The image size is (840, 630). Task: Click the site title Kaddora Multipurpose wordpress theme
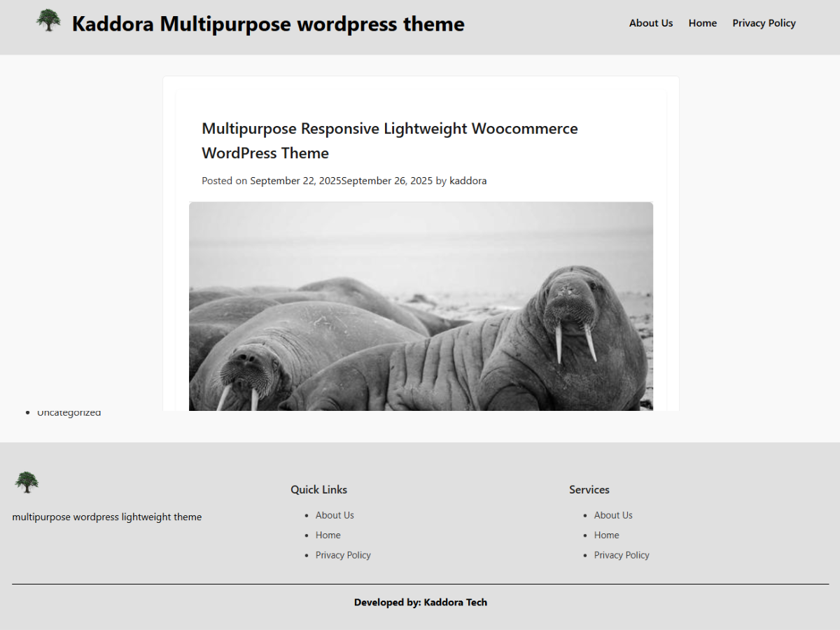tap(267, 24)
